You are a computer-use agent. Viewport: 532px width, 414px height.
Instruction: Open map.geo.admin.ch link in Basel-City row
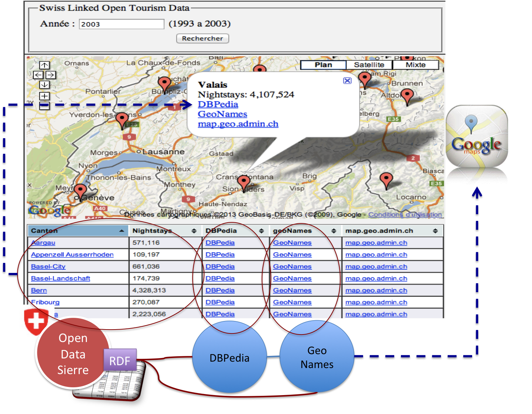(376, 266)
